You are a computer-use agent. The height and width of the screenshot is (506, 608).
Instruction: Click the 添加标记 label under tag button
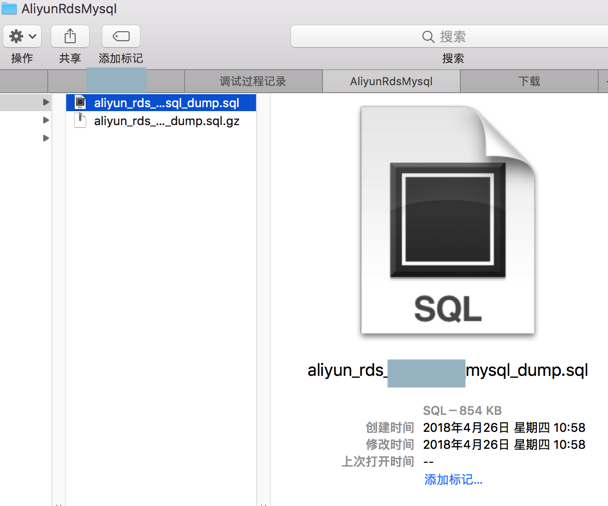[x=121, y=58]
